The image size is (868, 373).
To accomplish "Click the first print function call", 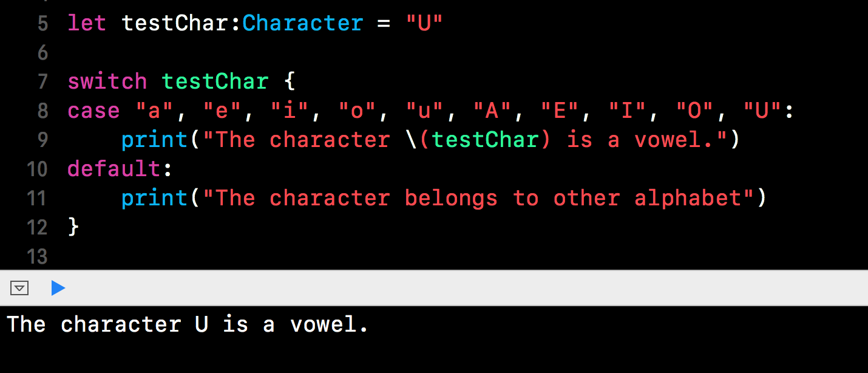I will (155, 140).
